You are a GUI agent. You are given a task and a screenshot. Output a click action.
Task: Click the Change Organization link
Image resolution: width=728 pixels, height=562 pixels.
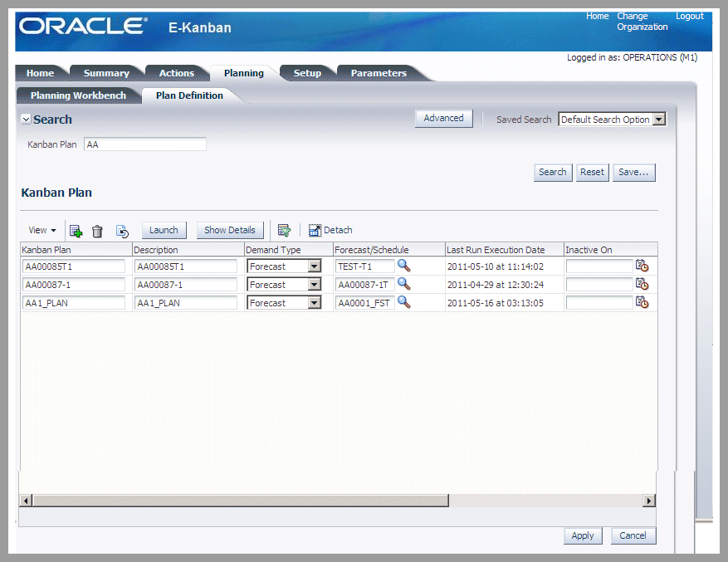pyautogui.click(x=642, y=22)
